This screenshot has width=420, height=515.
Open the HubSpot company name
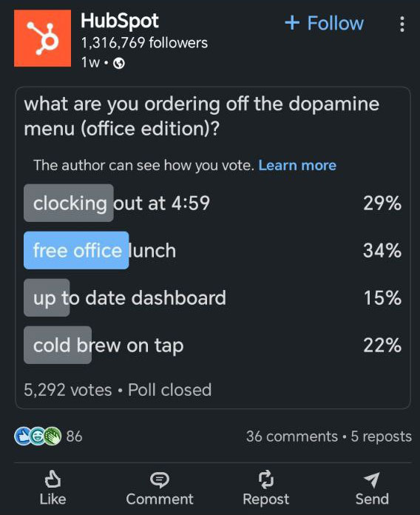pos(120,21)
